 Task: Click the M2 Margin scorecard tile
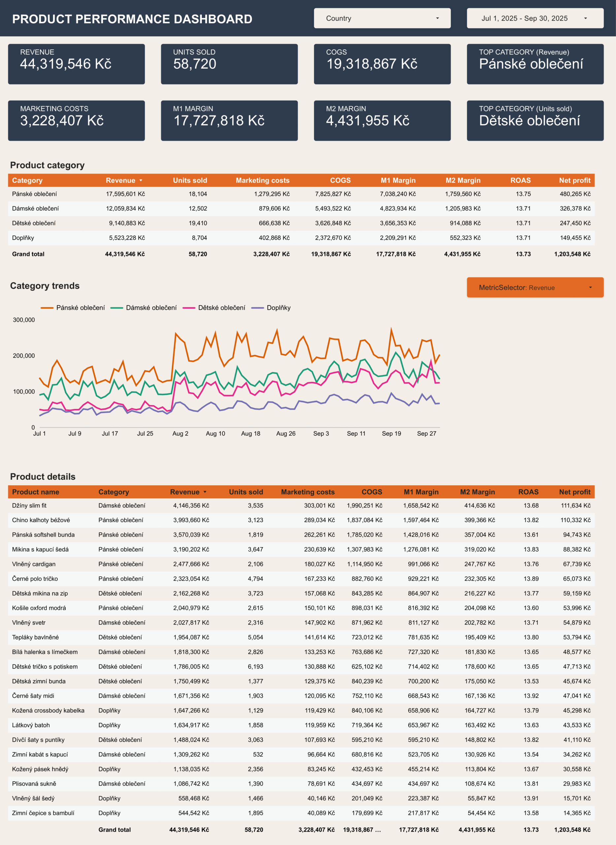(382, 120)
